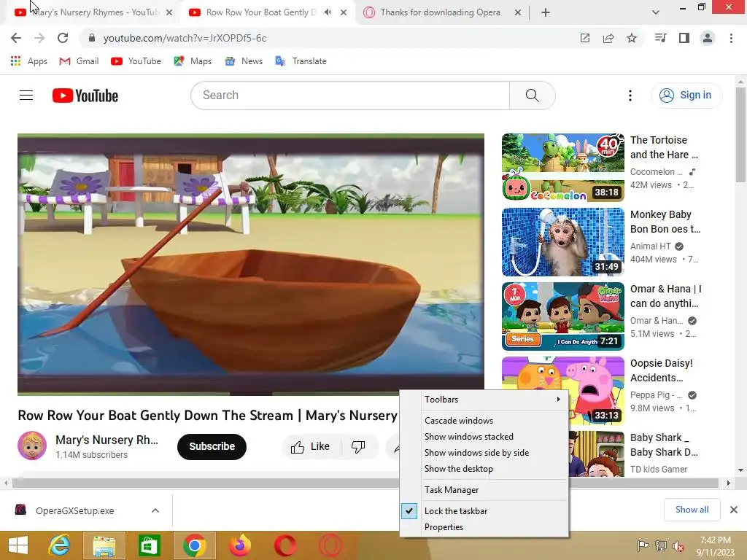Open the News bookmark
747x560 pixels.
pos(244,61)
